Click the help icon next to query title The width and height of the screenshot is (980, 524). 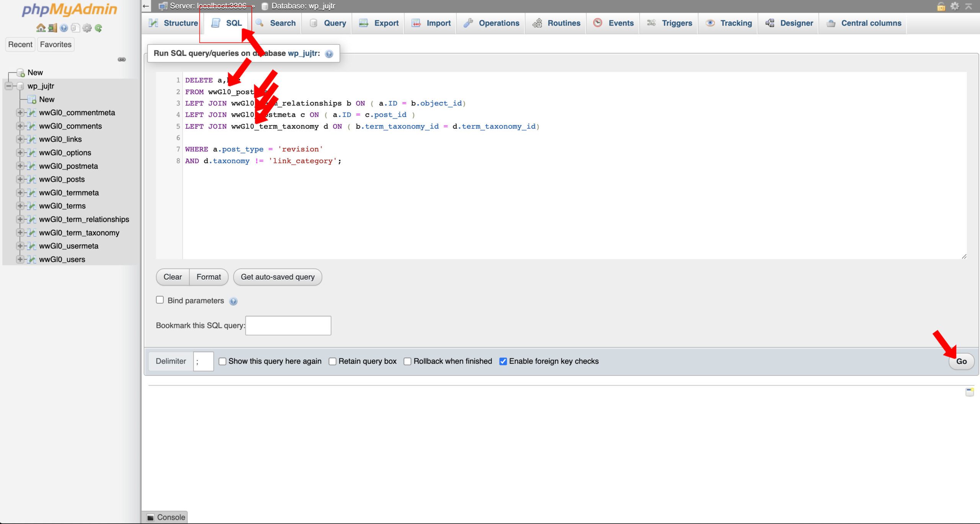(x=329, y=54)
